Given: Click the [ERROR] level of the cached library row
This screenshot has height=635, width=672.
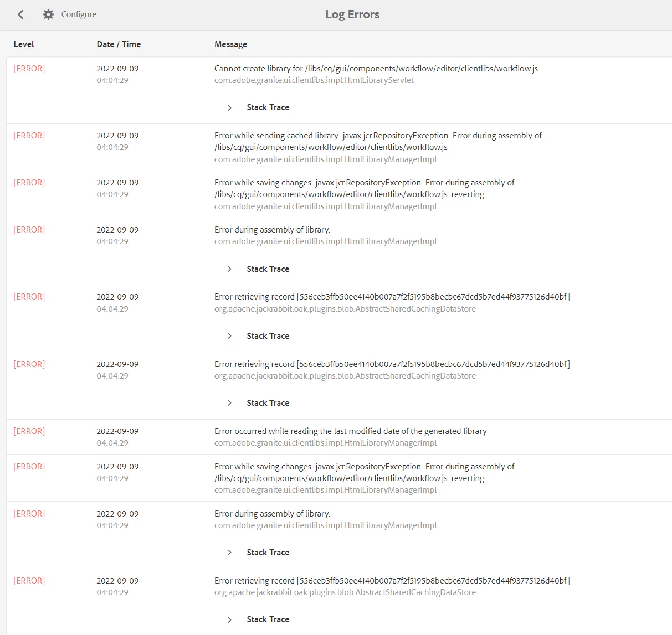Looking at the screenshot, I should click(29, 136).
